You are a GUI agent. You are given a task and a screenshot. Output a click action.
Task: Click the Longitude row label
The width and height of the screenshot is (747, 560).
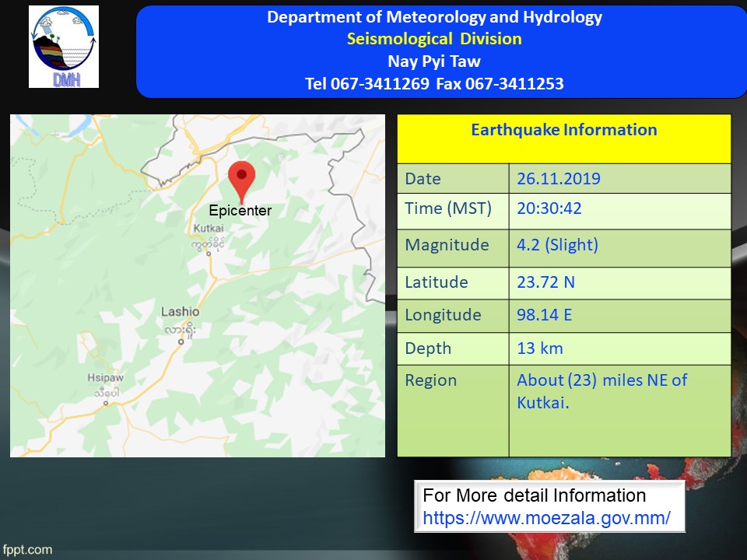[443, 315]
